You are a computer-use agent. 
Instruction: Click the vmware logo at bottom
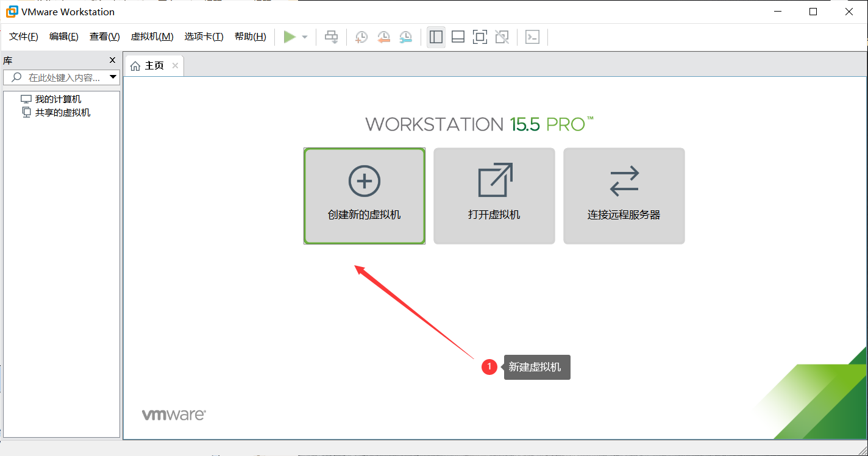[174, 415]
